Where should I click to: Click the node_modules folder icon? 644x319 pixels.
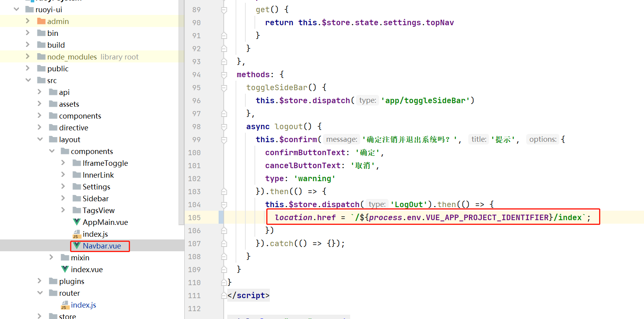41,57
